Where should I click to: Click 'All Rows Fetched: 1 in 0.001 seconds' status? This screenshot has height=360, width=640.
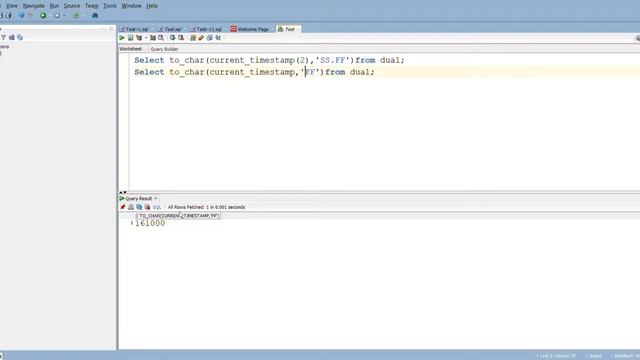(206, 207)
